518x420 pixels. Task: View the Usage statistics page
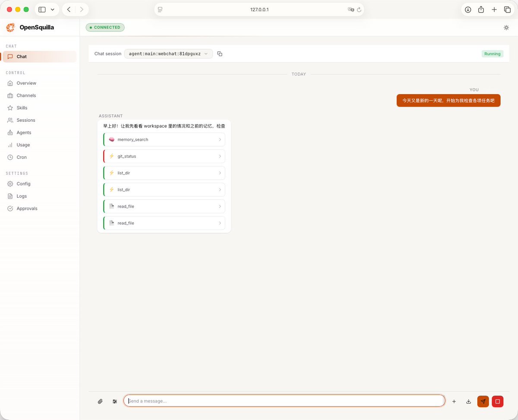pyautogui.click(x=39, y=145)
